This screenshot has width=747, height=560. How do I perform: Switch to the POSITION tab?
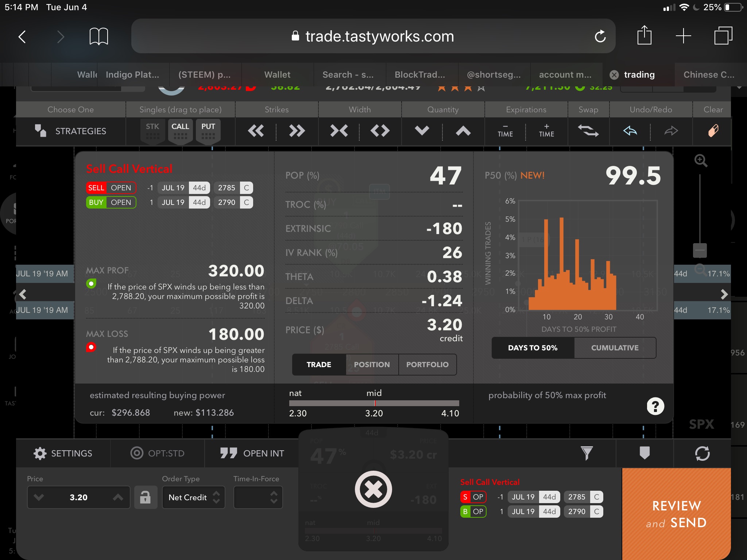click(x=372, y=365)
